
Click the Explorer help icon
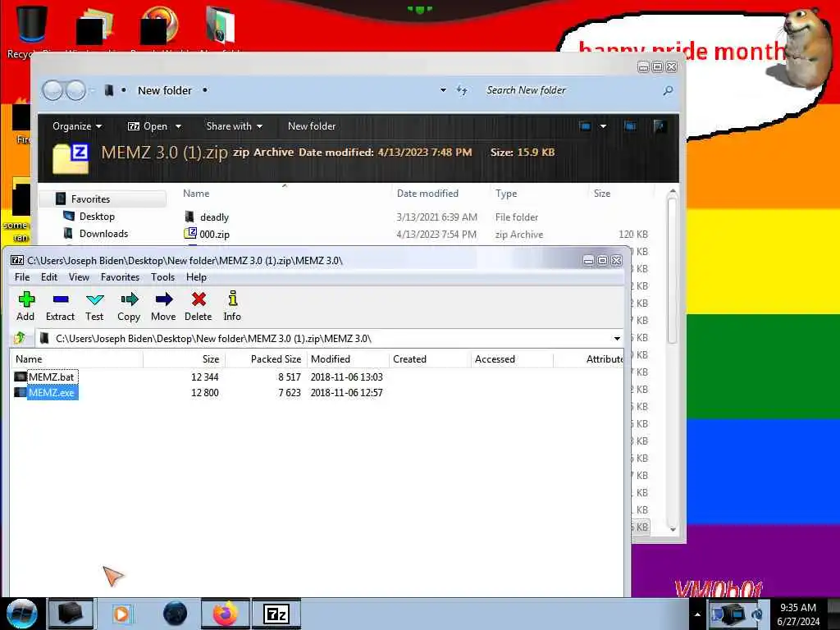point(660,126)
